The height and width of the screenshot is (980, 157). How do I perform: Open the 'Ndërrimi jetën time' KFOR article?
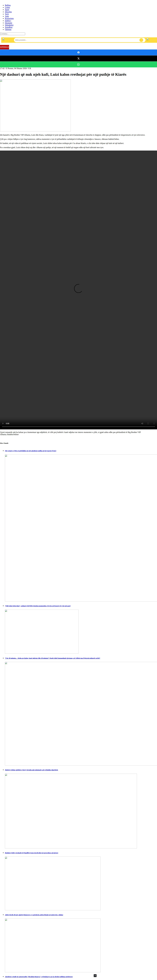38,606
